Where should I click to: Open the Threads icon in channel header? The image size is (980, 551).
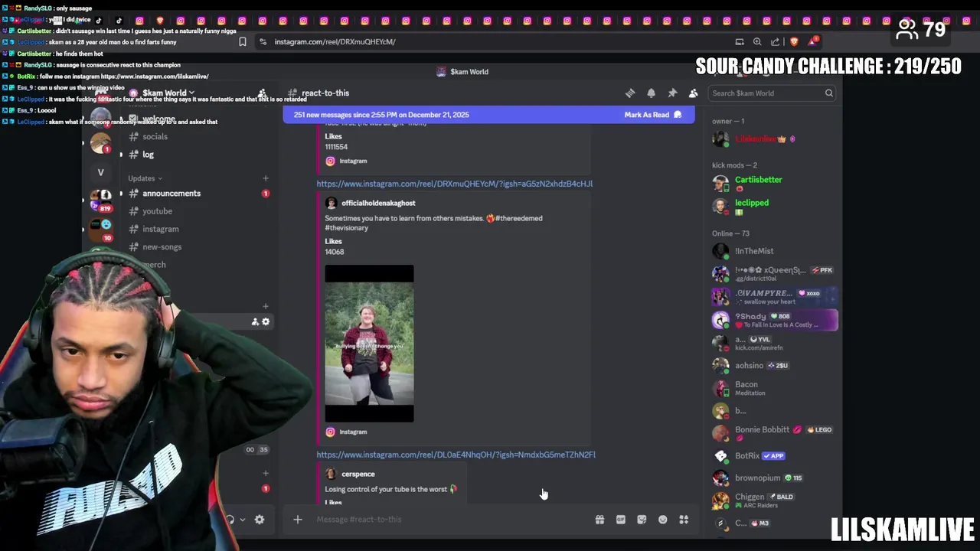point(630,93)
